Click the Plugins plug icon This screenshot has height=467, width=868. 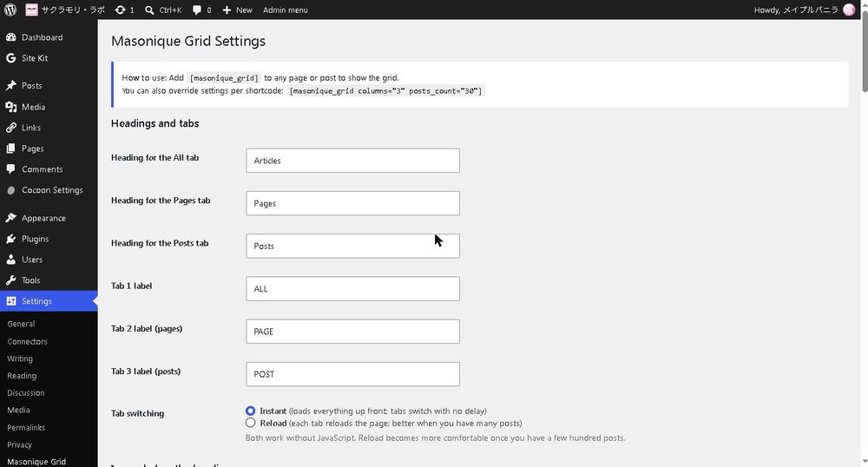click(10, 239)
